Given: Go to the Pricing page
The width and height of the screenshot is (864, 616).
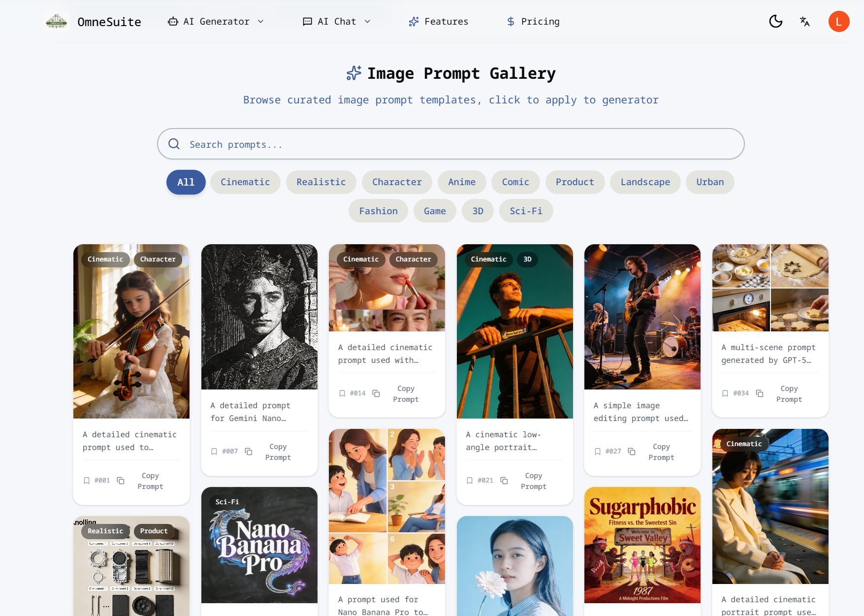Looking at the screenshot, I should (533, 22).
